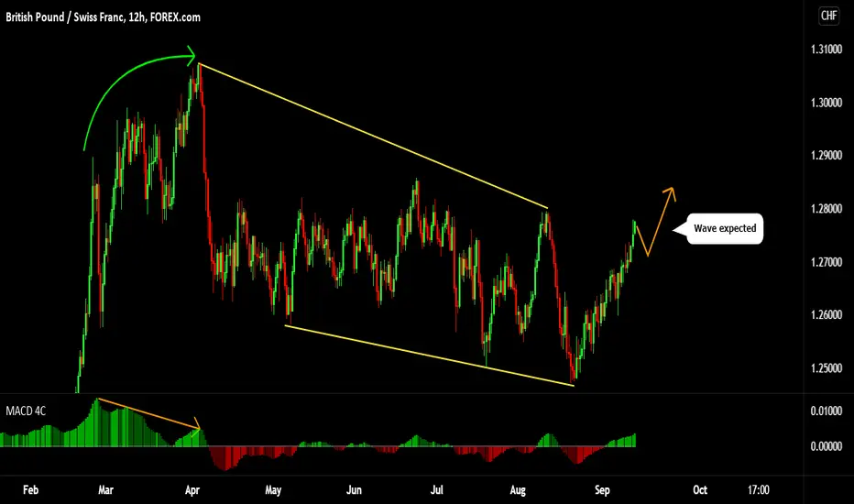
Task: Click the 1.29000 price axis label
Action: tap(827, 155)
